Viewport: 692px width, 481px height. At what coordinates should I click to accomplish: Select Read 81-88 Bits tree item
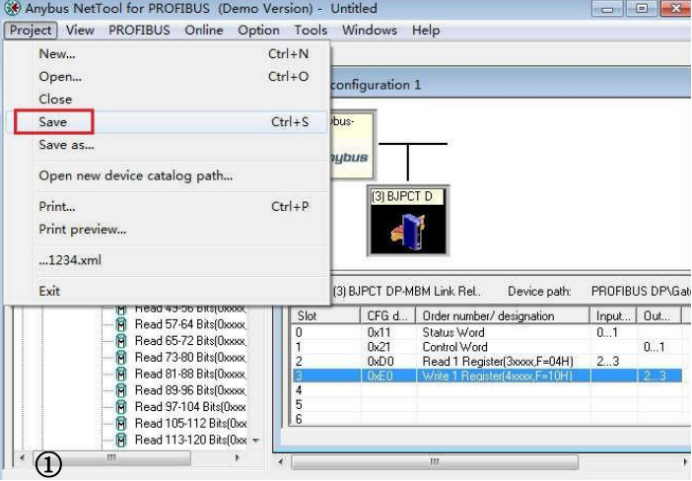click(190, 374)
